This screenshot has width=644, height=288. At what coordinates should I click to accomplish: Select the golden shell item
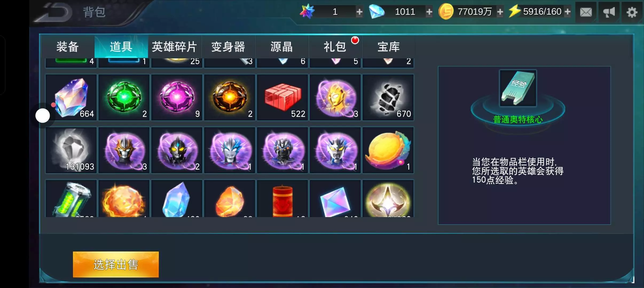388,150
